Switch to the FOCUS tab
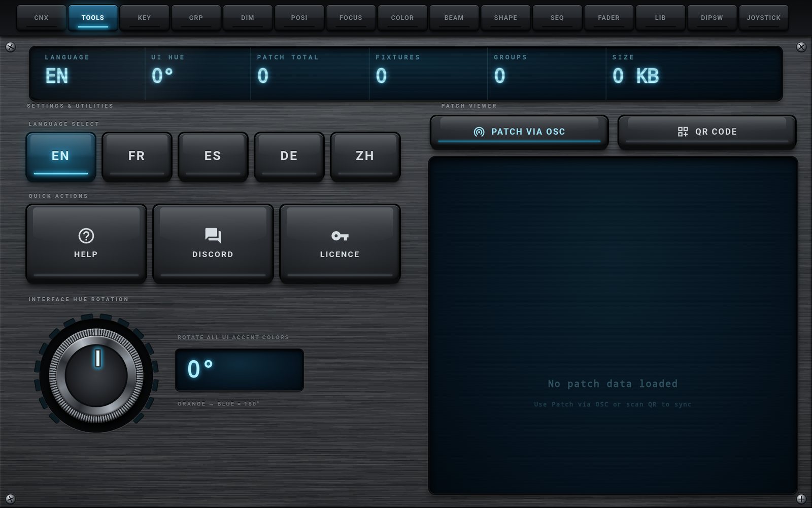812x508 pixels. 351,18
